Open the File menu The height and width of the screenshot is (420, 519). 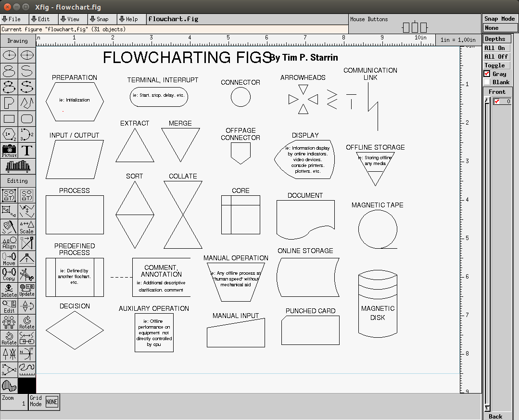click(14, 19)
